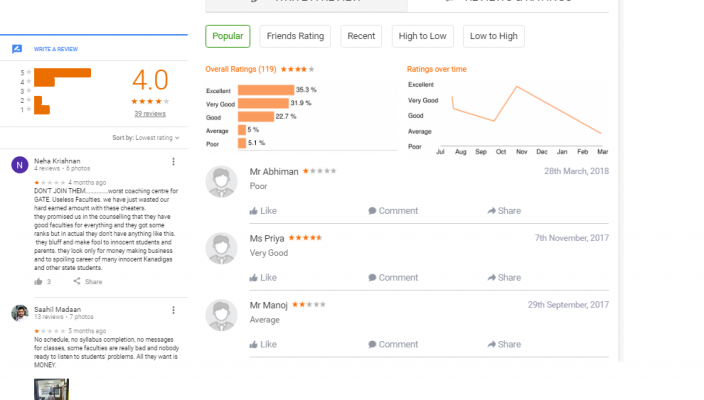Screen dimensions: 704x400
Task: Click Saahil Madaan's profile photo
Action: pyautogui.click(x=20, y=313)
